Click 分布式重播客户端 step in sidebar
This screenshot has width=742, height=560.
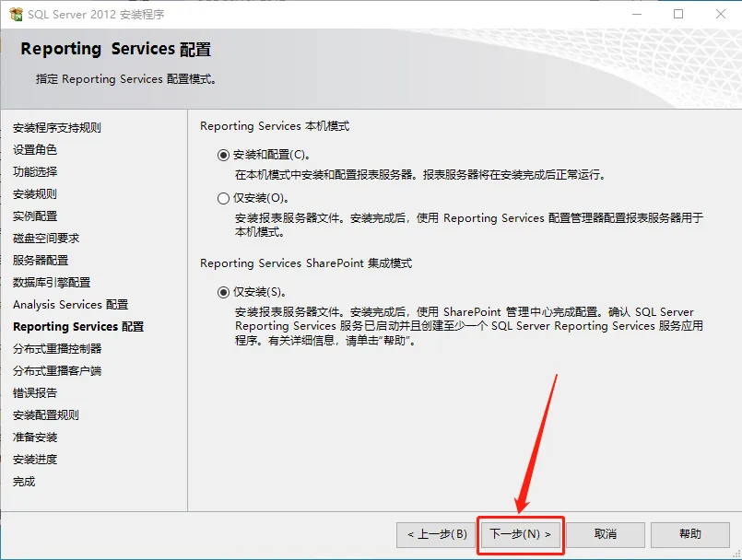[57, 371]
